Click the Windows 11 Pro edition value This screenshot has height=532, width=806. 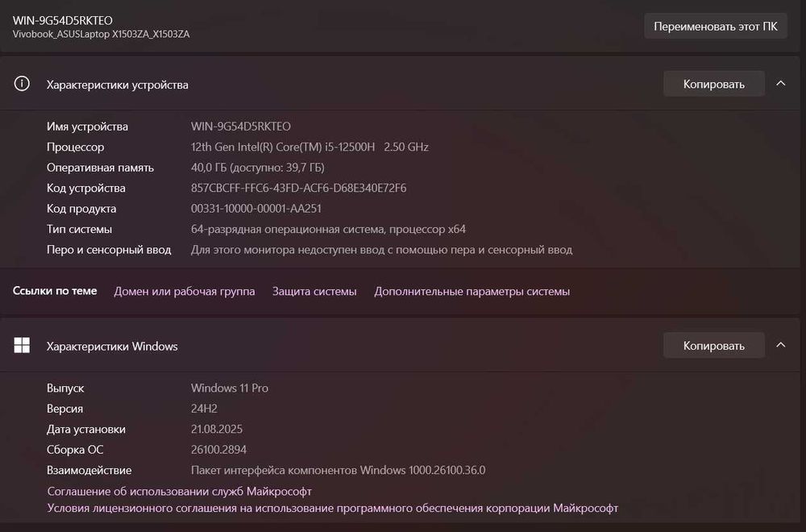229,388
